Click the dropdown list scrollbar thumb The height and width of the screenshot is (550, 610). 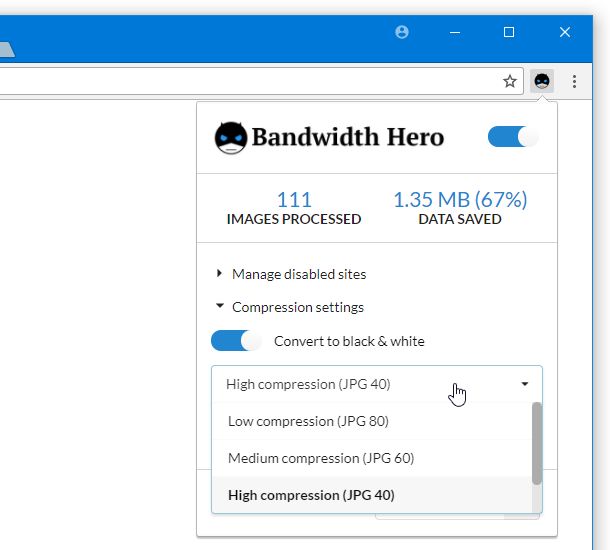click(537, 443)
